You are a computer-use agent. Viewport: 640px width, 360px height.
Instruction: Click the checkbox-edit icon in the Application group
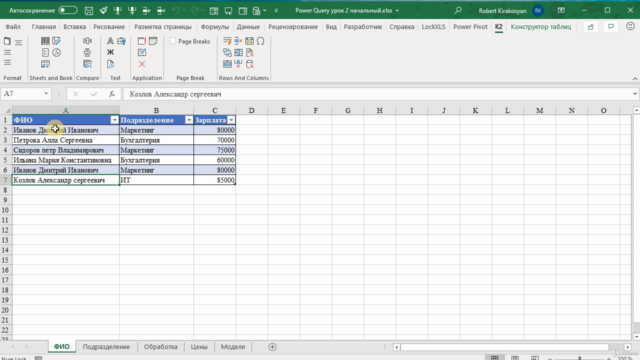point(142,52)
